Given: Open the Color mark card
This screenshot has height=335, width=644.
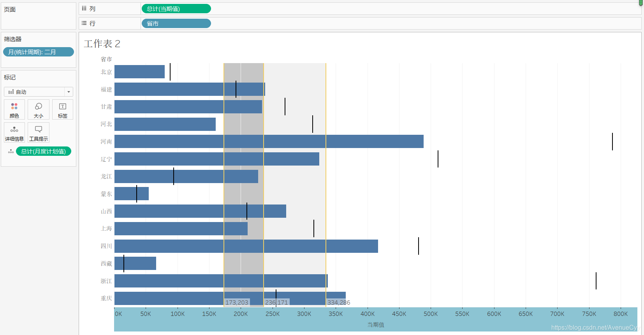Looking at the screenshot, I should coord(14,109).
